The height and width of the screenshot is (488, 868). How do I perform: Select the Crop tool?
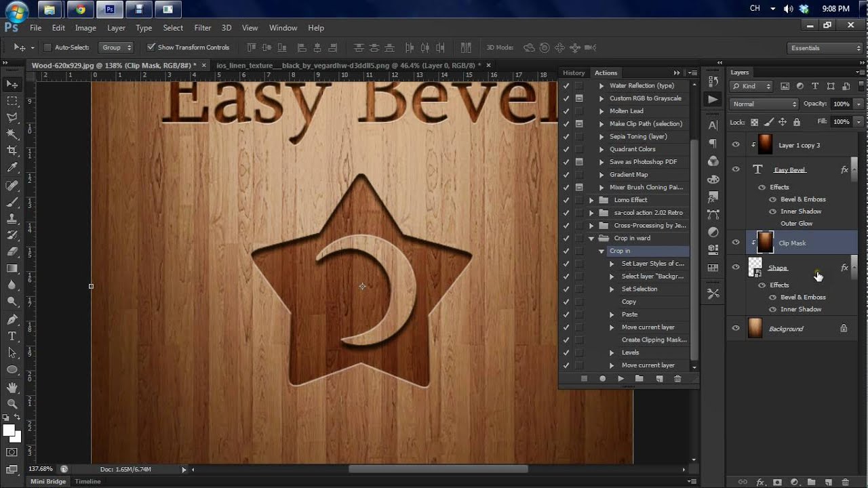coord(12,150)
